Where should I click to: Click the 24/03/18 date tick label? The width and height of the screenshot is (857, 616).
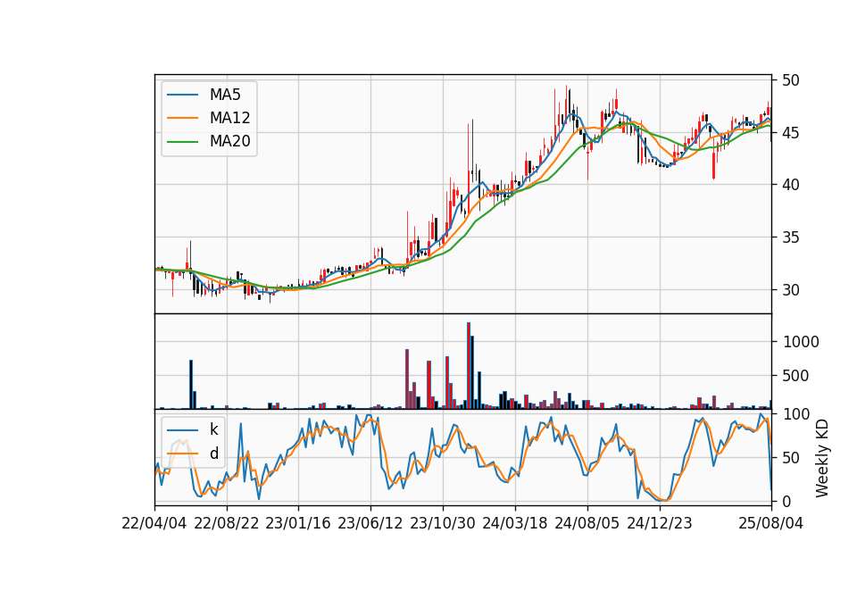tap(514, 523)
